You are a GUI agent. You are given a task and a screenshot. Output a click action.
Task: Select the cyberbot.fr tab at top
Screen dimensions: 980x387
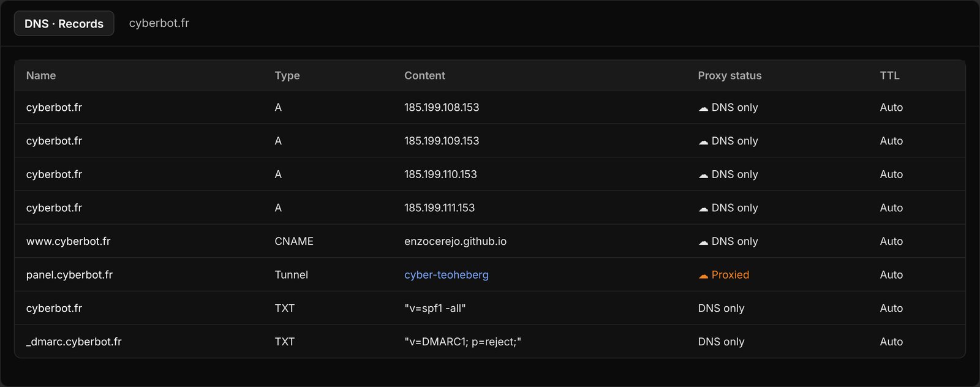coord(159,23)
